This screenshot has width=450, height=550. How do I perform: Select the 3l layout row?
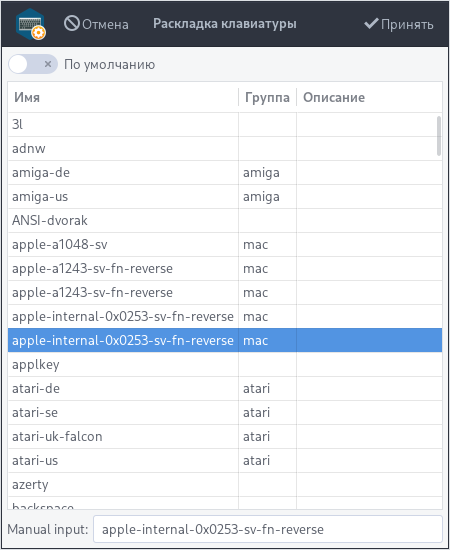point(225,125)
